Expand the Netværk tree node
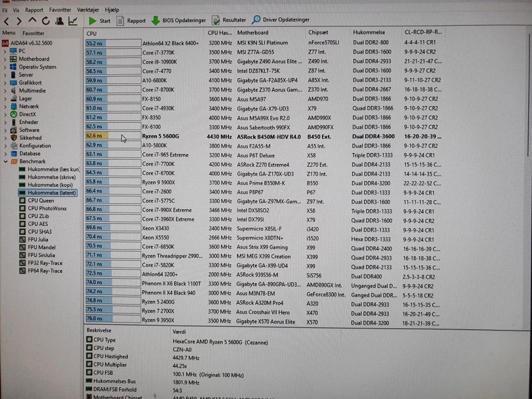 [x=5, y=106]
